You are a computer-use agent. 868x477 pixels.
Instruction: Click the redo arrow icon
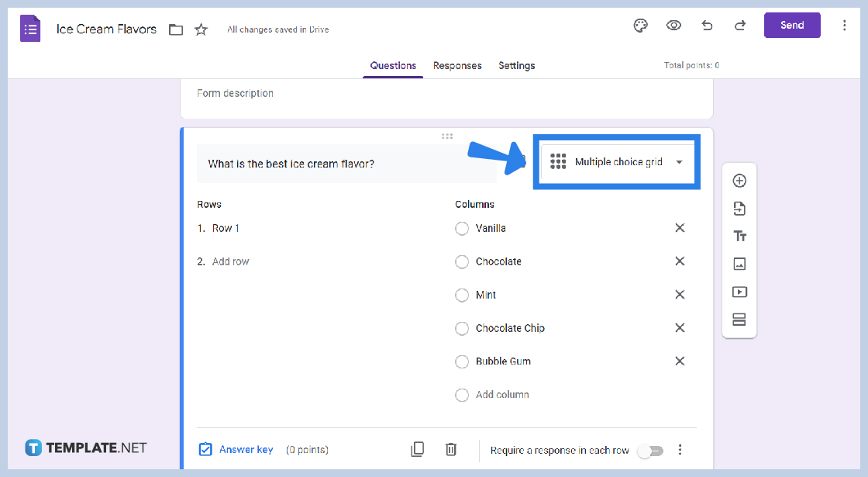tap(740, 26)
